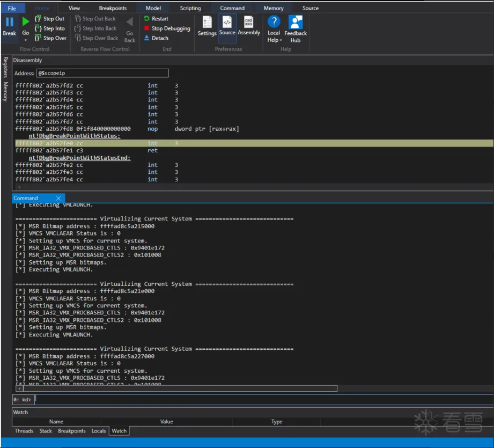
Task: Click the Disassembly Address input box
Action: (102, 73)
